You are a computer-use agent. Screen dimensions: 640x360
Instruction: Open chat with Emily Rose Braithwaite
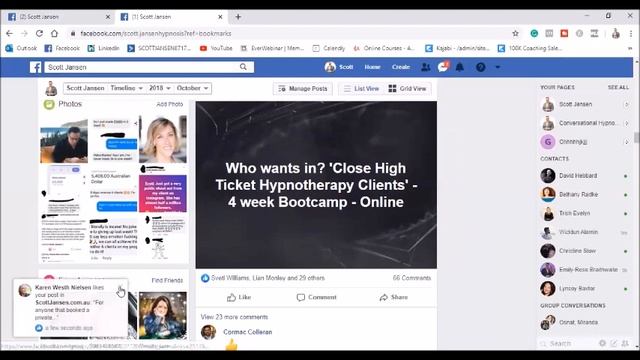tap(584, 270)
